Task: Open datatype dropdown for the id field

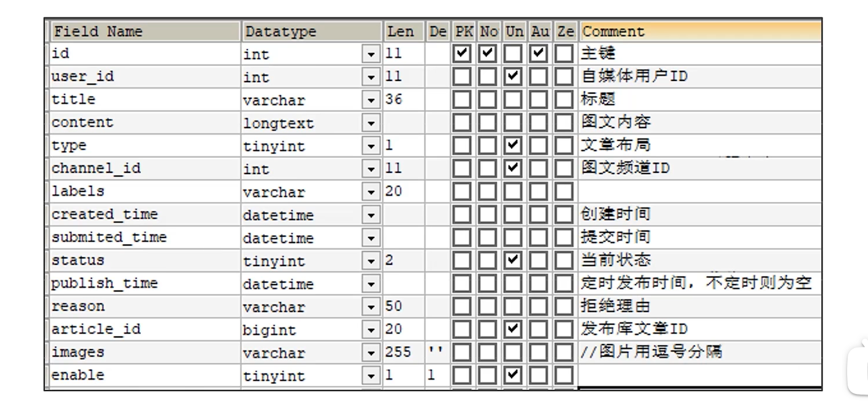Action: point(371,54)
